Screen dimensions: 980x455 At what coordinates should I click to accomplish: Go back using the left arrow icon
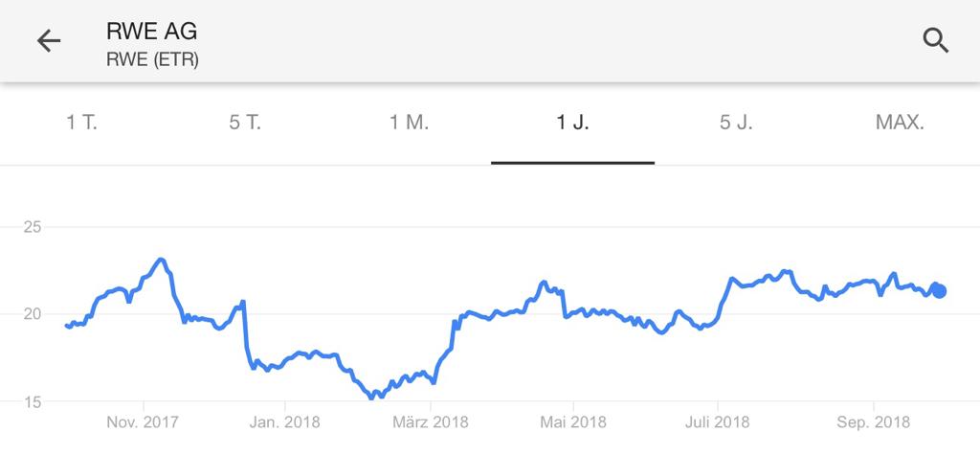pyautogui.click(x=49, y=41)
